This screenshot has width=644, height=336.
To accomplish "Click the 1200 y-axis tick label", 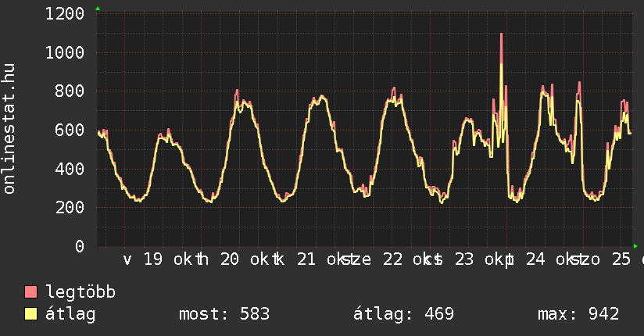I will coord(65,13).
